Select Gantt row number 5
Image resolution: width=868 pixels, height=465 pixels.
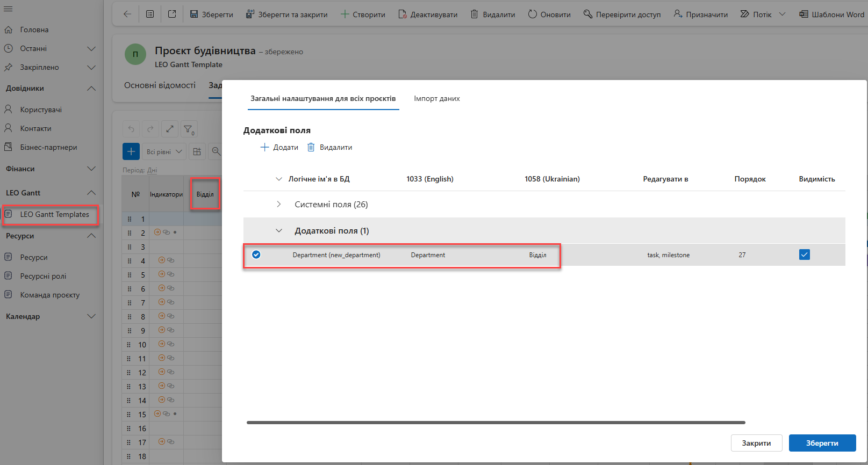pos(143,275)
